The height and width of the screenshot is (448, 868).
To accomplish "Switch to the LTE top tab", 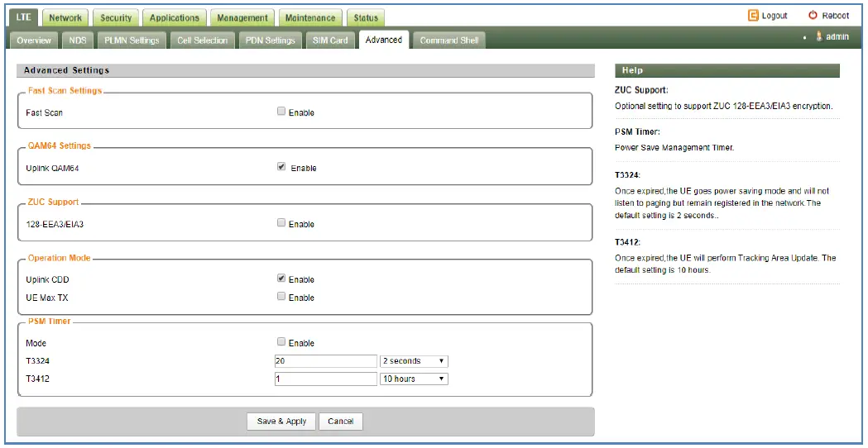I will (x=24, y=17).
